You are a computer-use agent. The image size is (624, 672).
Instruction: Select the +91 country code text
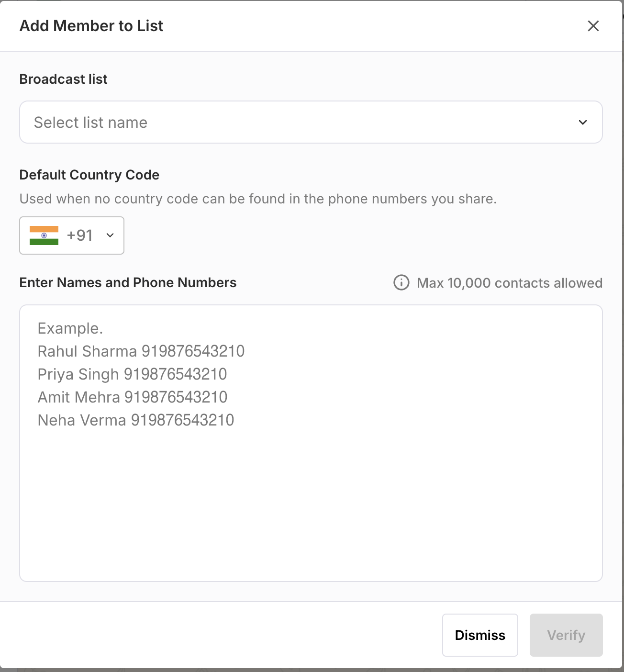click(x=79, y=235)
